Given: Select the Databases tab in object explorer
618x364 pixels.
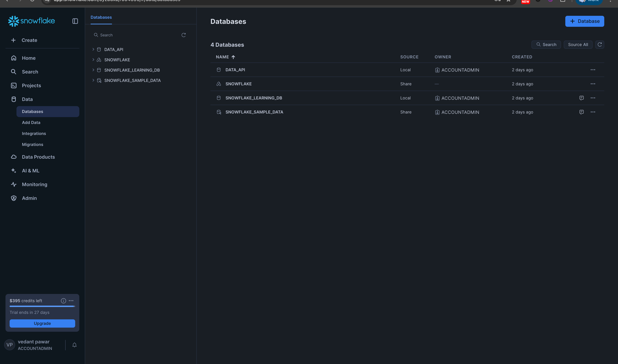Looking at the screenshot, I should (101, 17).
